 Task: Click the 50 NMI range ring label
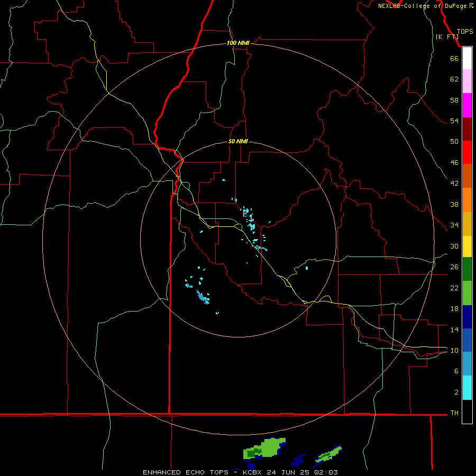(238, 141)
